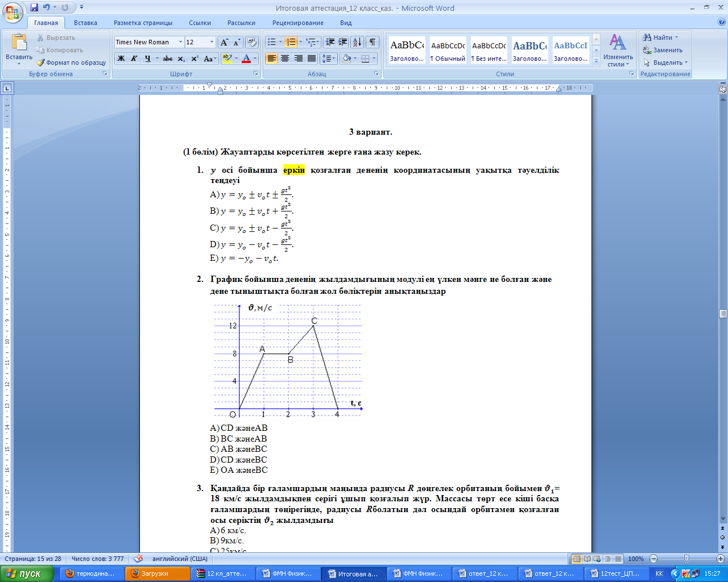Apply red font color
Viewport: 728px width, 582px height.
(246, 59)
